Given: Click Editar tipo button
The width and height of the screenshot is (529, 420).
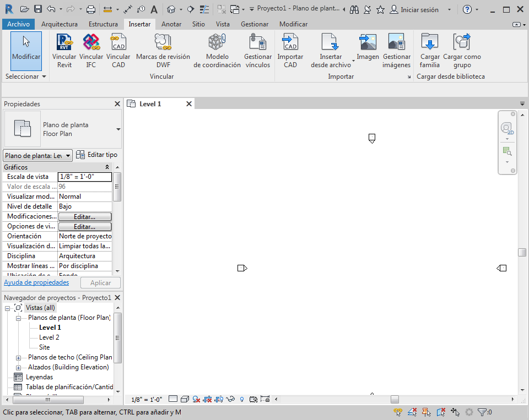Looking at the screenshot, I should click(97, 155).
